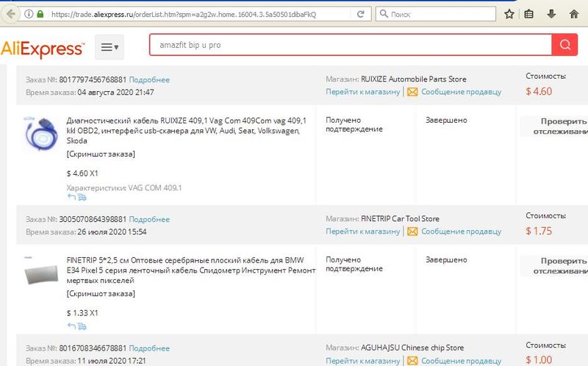The height and width of the screenshot is (366, 588).
Task: Go to the RUIXIZE store via Перейти к магазину
Action: click(363, 92)
